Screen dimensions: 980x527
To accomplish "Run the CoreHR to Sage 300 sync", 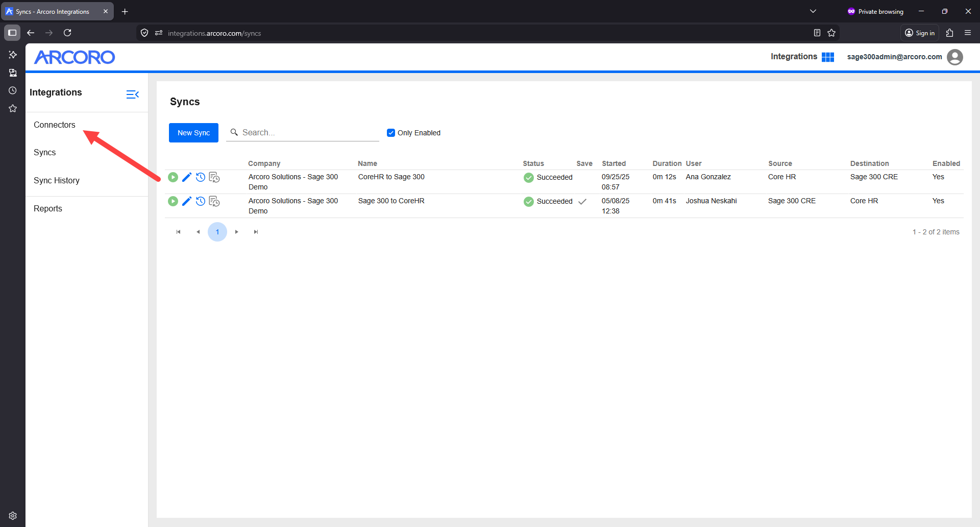I will tap(173, 177).
